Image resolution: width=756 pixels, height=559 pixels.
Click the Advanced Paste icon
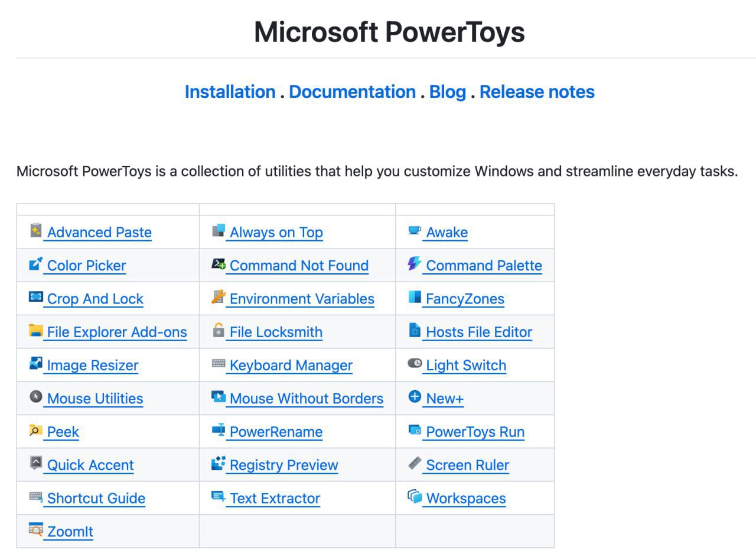36,231
